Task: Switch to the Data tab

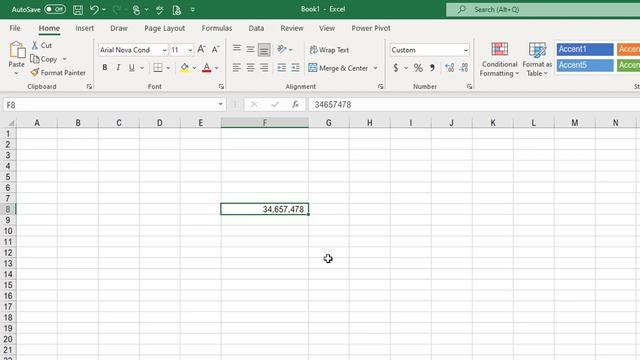Action: click(256, 28)
